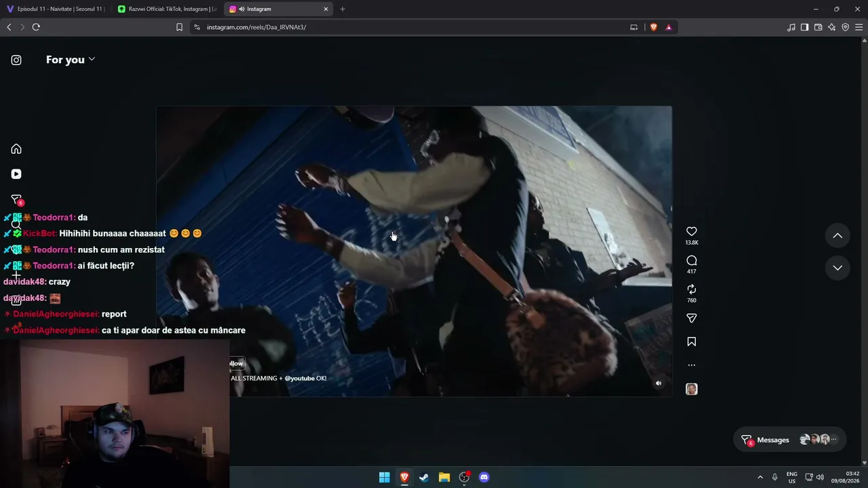Go back in browser history
Viewport: 868px width, 488px height.
pyautogui.click(x=9, y=27)
